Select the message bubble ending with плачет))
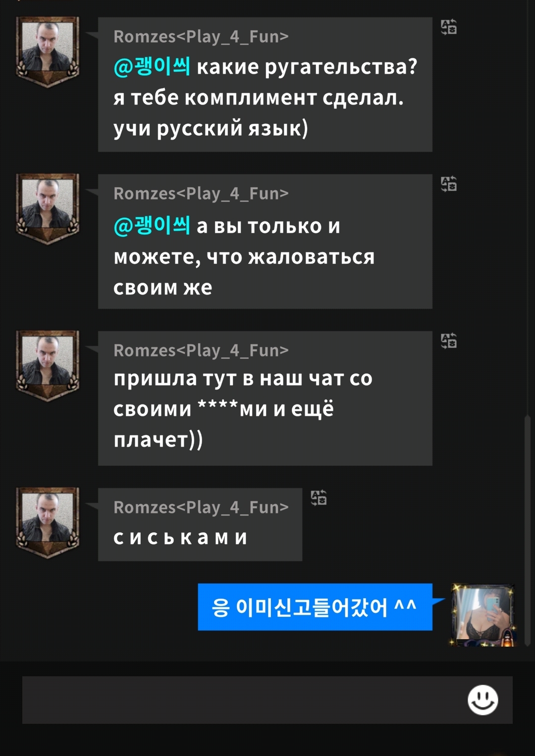Viewport: 535px width, 756px height. coord(265,399)
